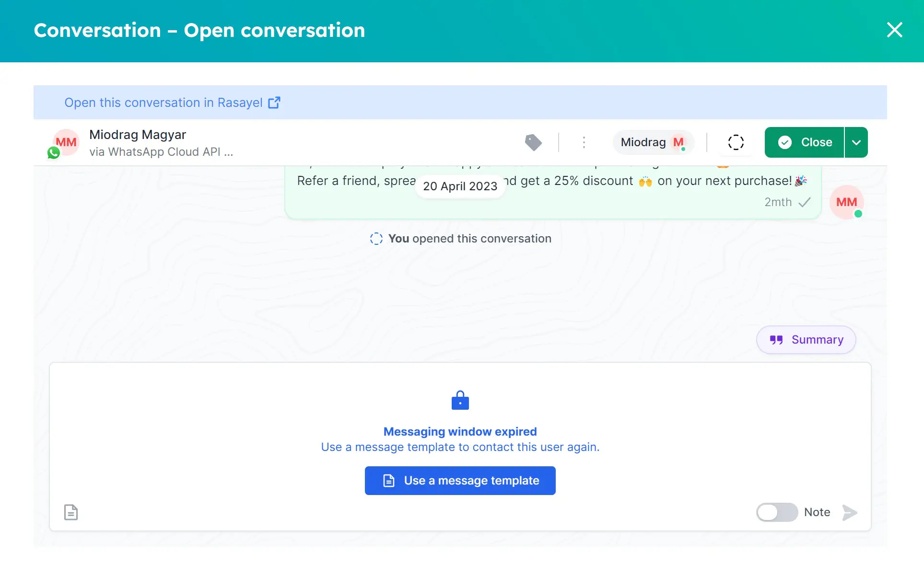Click the document/canned response icon
Image resolution: width=924 pixels, height=588 pixels.
[x=70, y=512]
